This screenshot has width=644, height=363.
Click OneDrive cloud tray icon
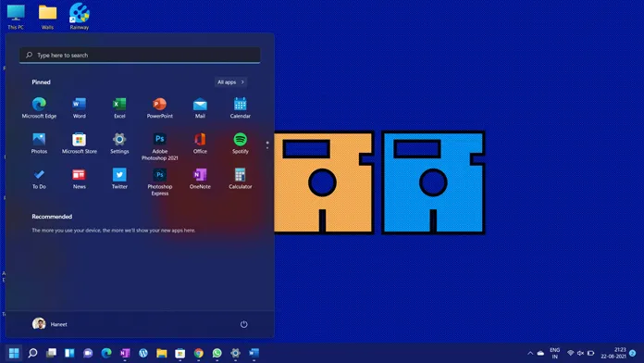[x=540, y=353]
